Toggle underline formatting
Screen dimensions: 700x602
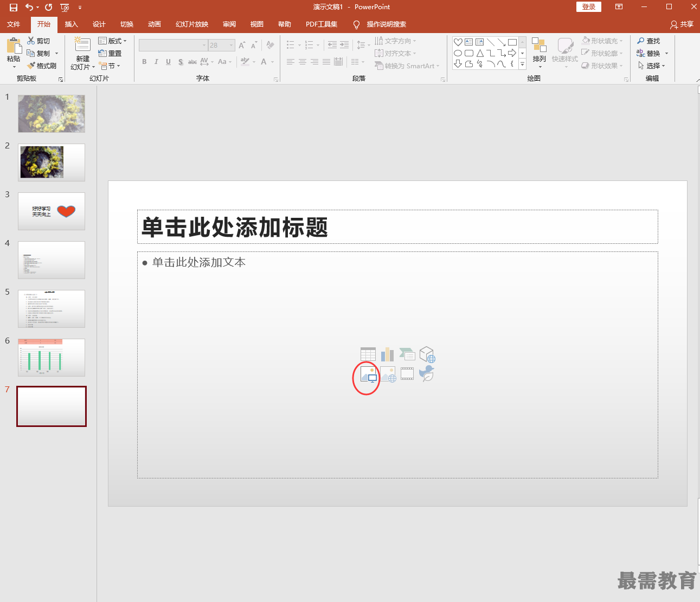click(168, 62)
